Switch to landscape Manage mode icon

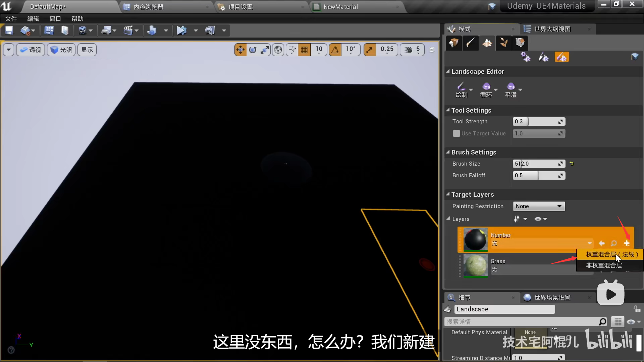(x=526, y=57)
